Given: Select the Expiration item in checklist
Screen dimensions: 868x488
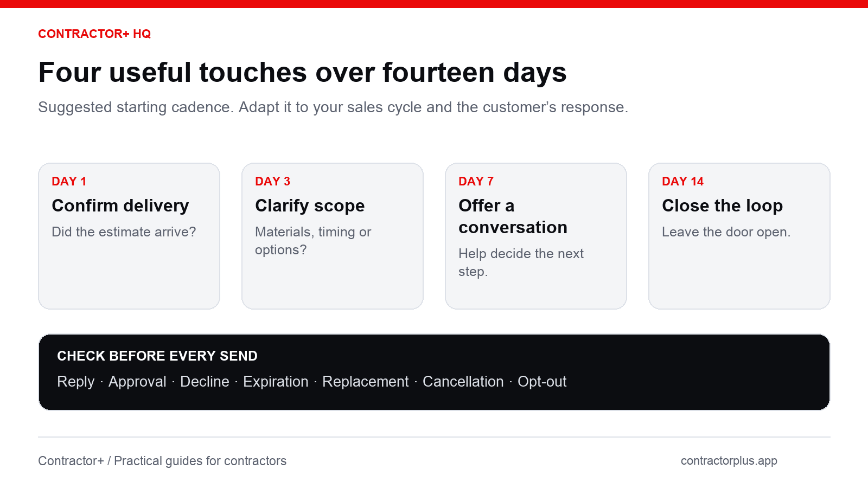Looking at the screenshot, I should pos(276,382).
